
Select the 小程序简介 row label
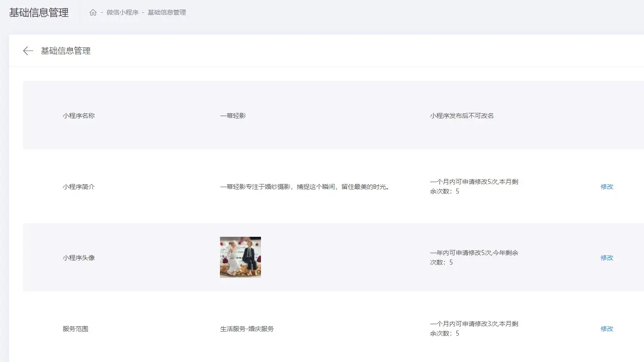78,187
